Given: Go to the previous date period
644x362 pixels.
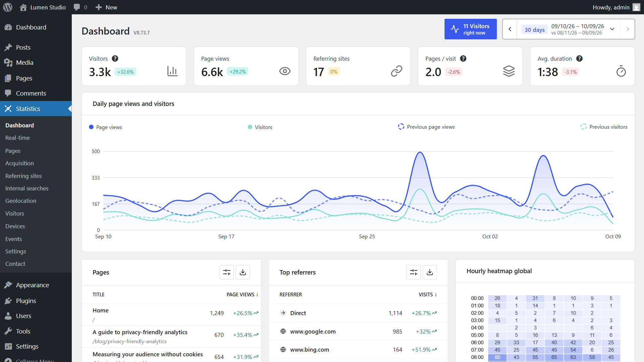Looking at the screenshot, I should point(510,29).
